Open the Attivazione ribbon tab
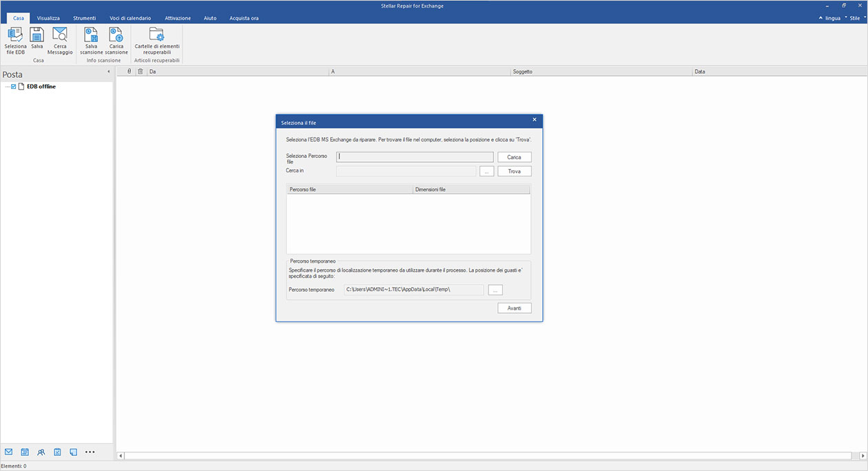This screenshot has width=868, height=471. coord(178,18)
